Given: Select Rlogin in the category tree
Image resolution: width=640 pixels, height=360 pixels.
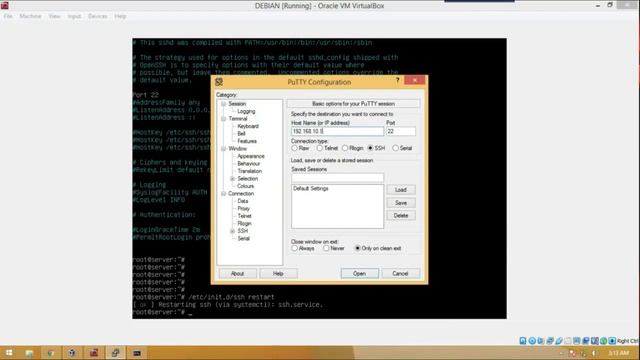Looking at the screenshot, I should (x=244, y=224).
